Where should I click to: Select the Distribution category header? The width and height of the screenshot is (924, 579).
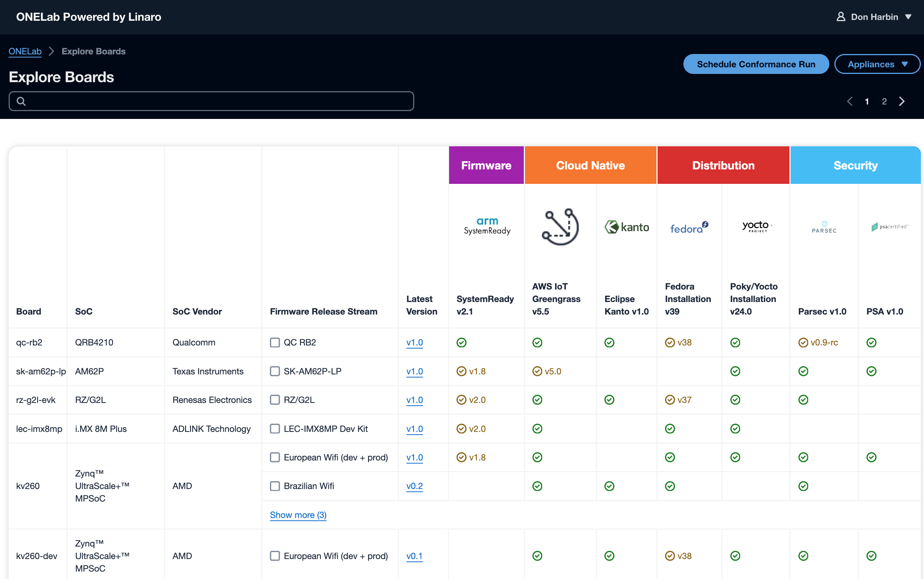tap(723, 165)
